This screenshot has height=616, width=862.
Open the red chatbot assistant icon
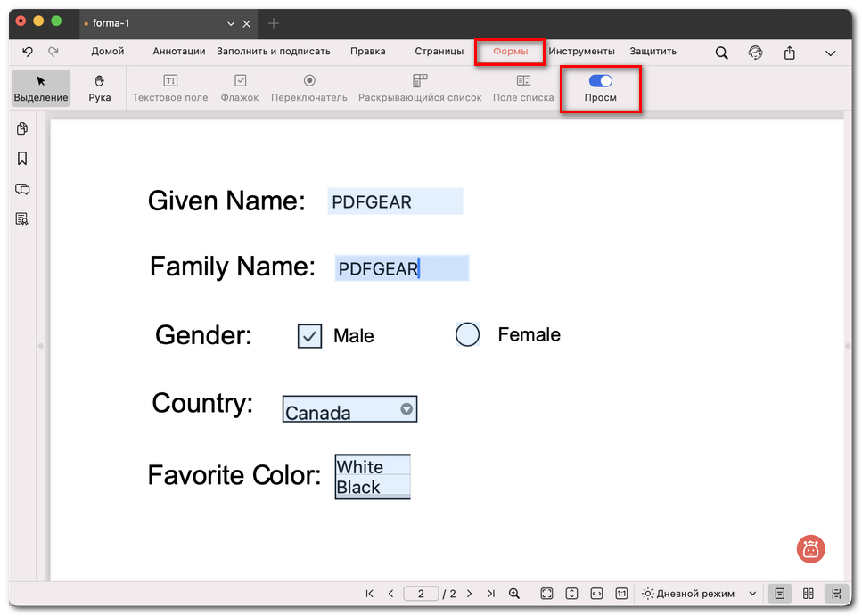click(810, 549)
